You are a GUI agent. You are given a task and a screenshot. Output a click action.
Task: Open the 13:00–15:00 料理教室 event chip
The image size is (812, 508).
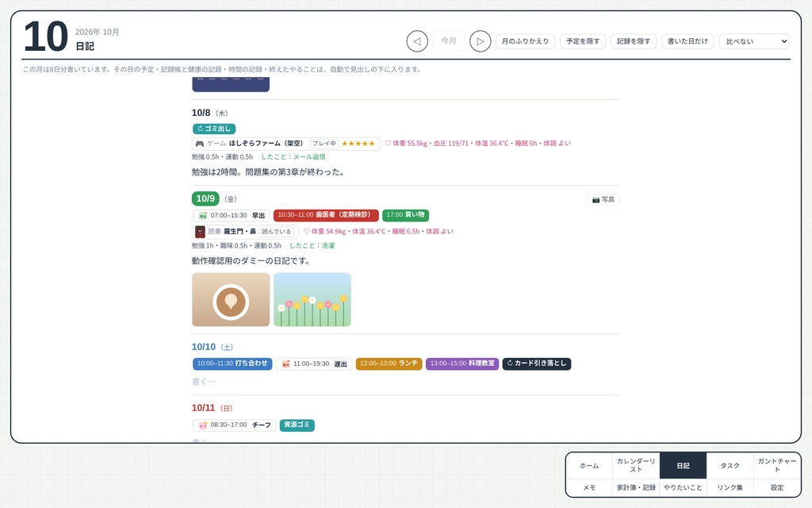(462, 364)
